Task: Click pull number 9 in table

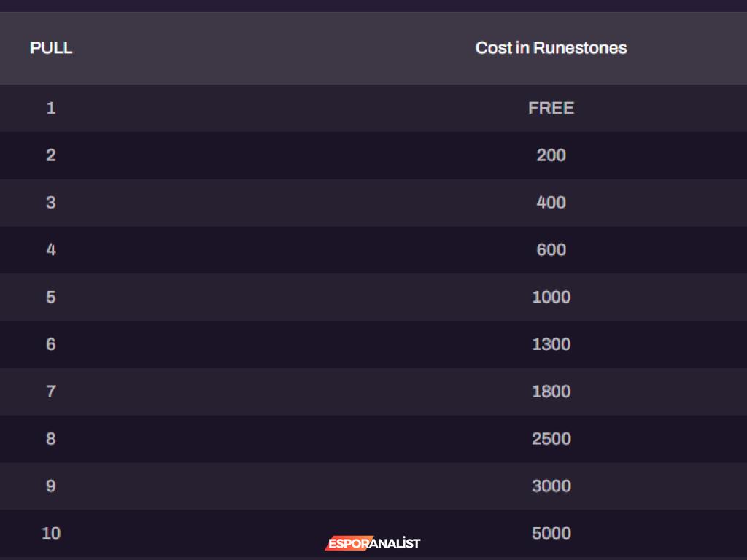Action: coord(51,486)
